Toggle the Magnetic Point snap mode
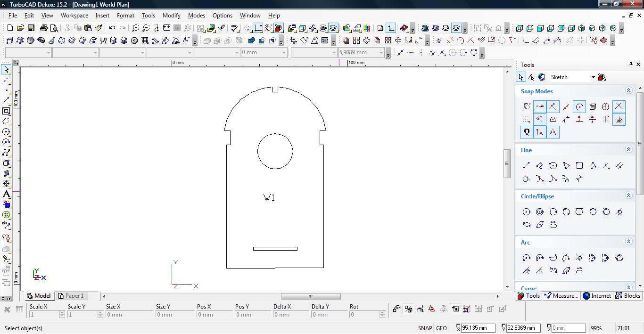This screenshot has width=644, height=334. click(527, 132)
